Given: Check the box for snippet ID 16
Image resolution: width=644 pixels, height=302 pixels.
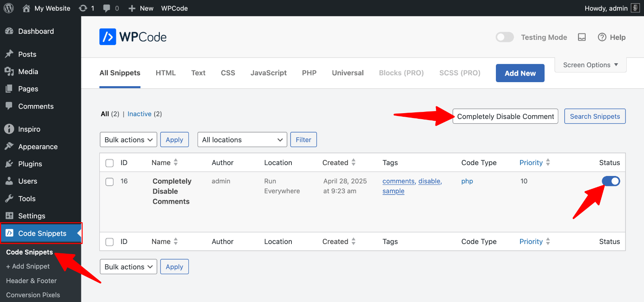Looking at the screenshot, I should pos(109,182).
